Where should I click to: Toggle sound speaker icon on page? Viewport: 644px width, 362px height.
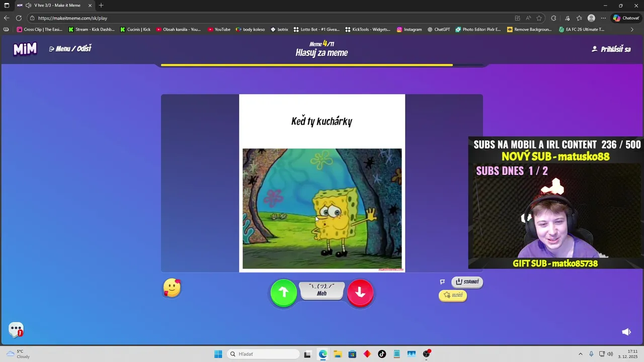[626, 332]
